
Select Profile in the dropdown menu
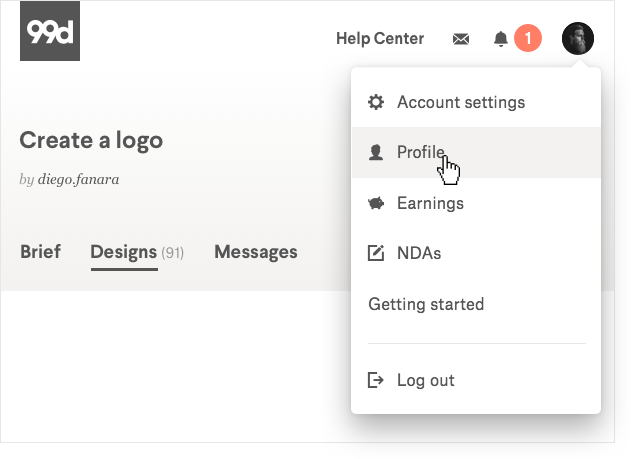point(420,152)
